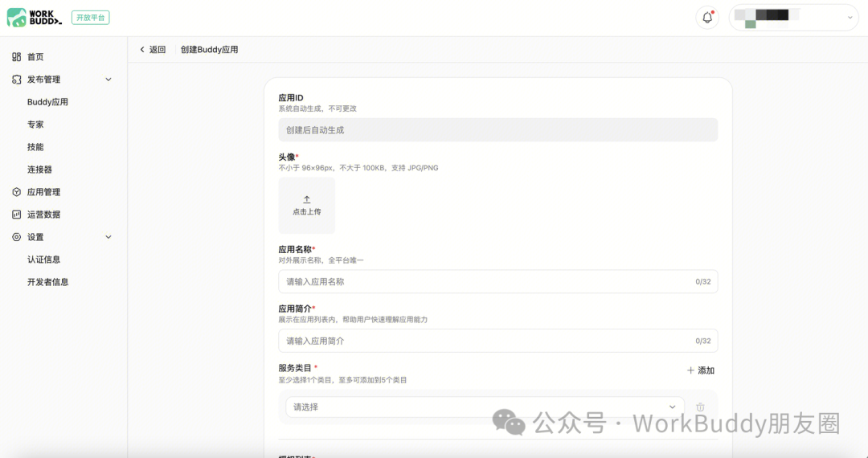Click the 应用管理 cube icon
The image size is (868, 458).
pos(17,192)
